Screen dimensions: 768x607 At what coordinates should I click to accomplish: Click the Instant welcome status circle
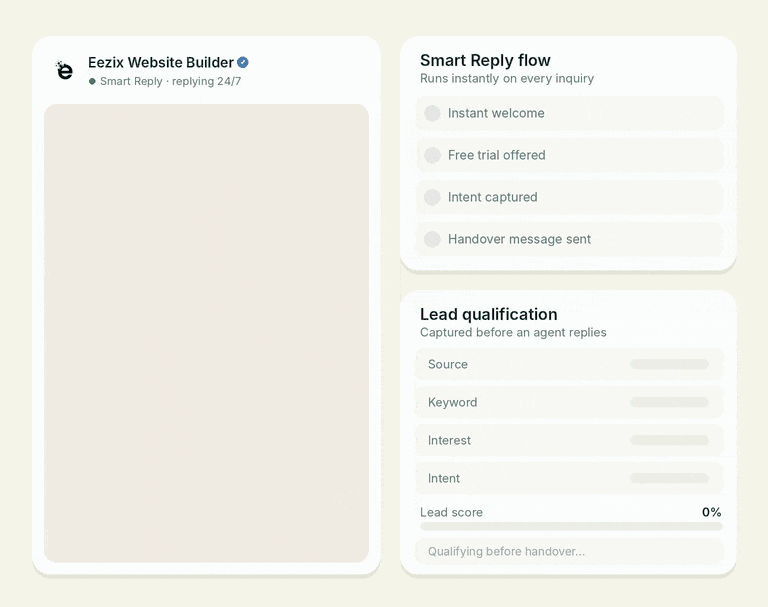click(432, 113)
